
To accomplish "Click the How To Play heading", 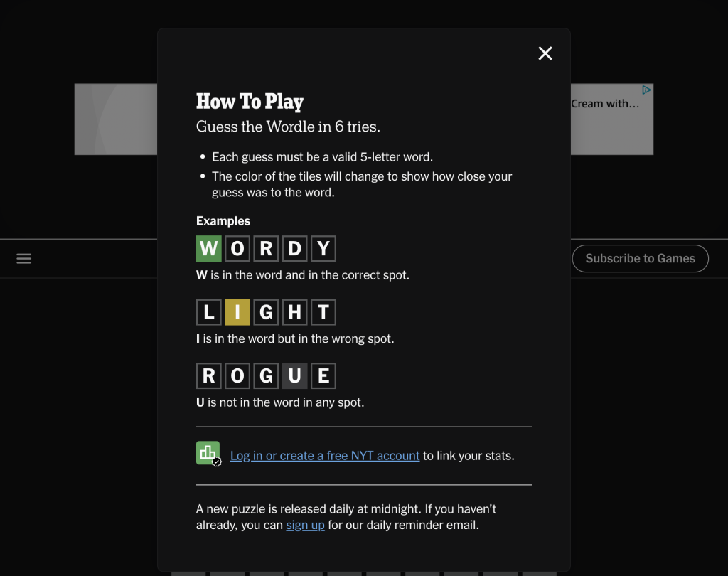I will point(250,101).
